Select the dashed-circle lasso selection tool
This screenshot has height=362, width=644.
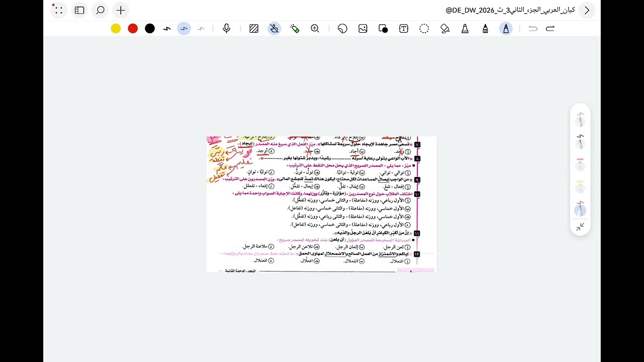[x=424, y=29]
